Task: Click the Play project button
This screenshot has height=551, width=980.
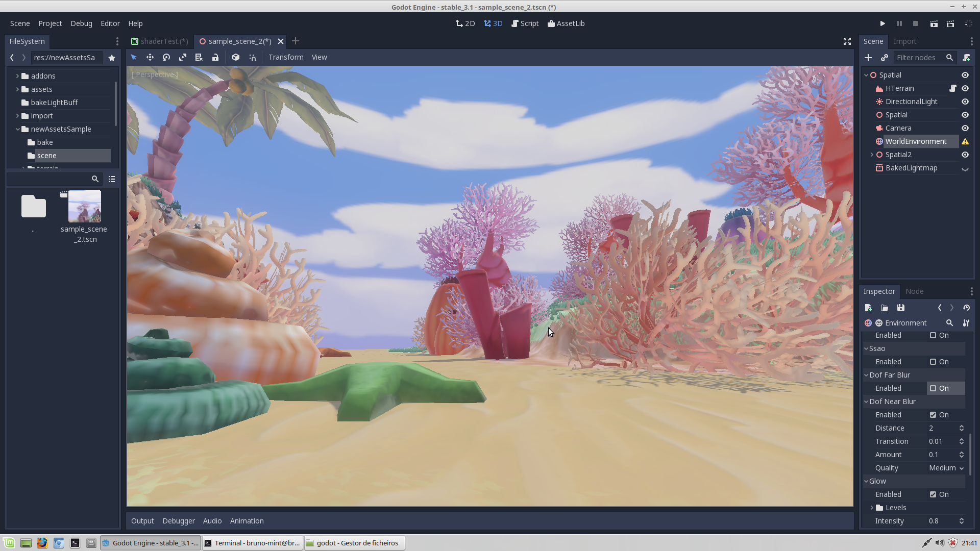Action: [x=883, y=23]
